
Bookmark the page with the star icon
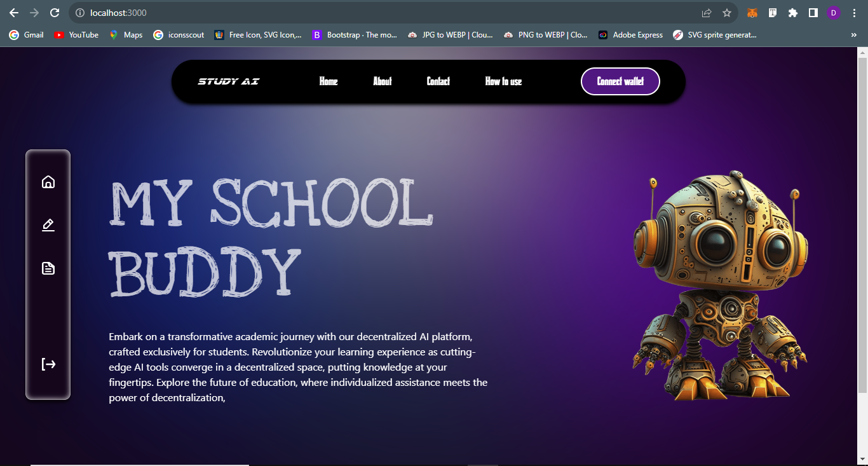coord(727,13)
